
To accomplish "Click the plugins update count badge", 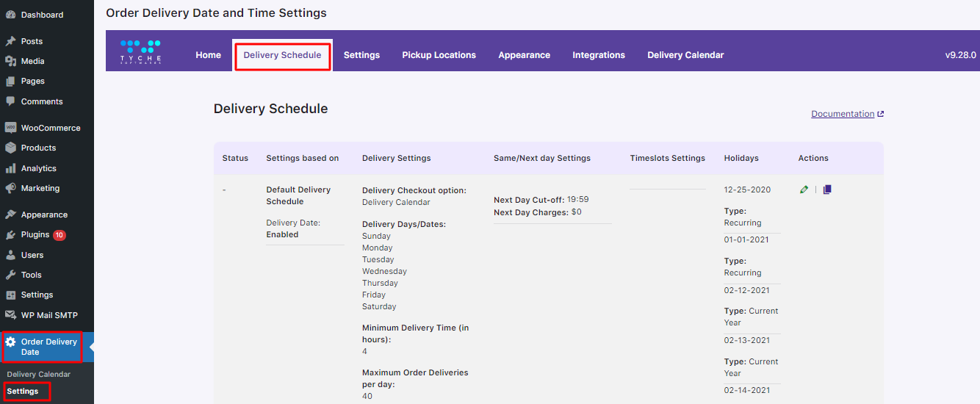I will [60, 235].
